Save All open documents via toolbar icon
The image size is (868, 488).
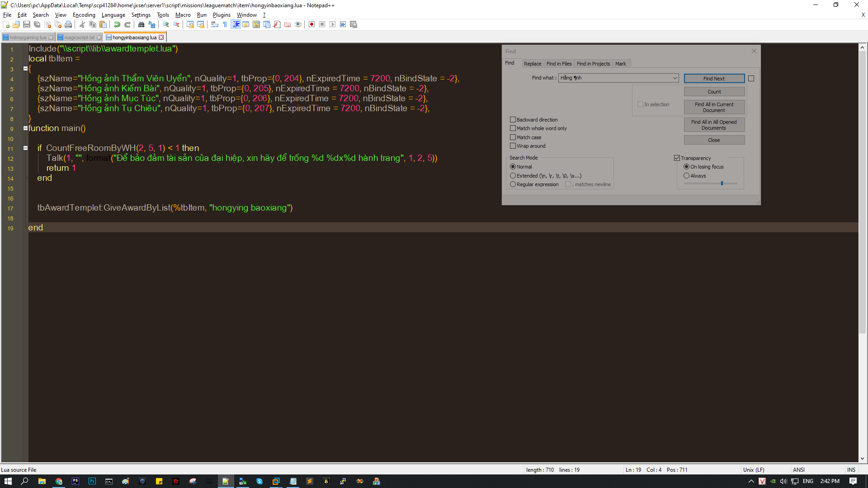pyautogui.click(x=36, y=25)
